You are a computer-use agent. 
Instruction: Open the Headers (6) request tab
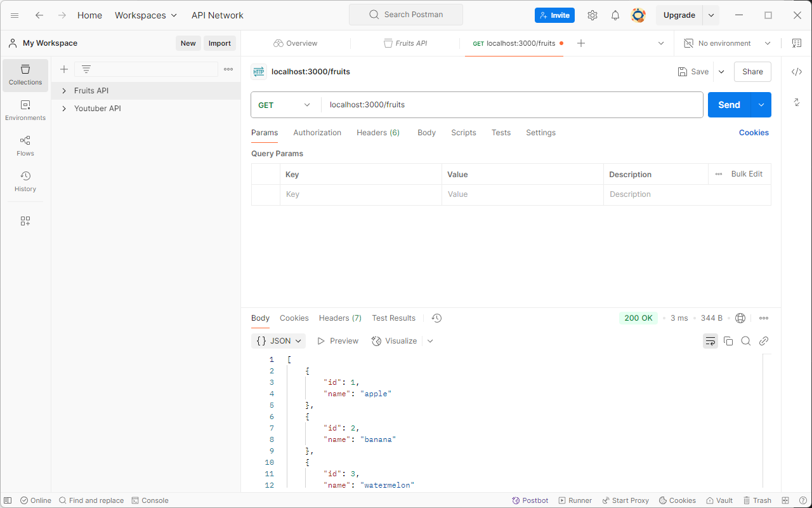pos(378,133)
